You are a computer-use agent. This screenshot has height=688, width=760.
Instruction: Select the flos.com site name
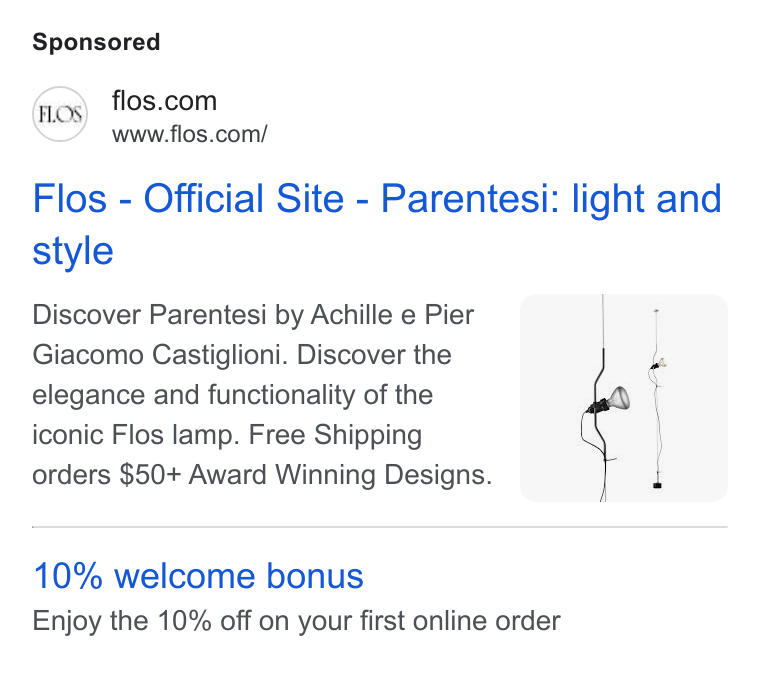tap(164, 101)
